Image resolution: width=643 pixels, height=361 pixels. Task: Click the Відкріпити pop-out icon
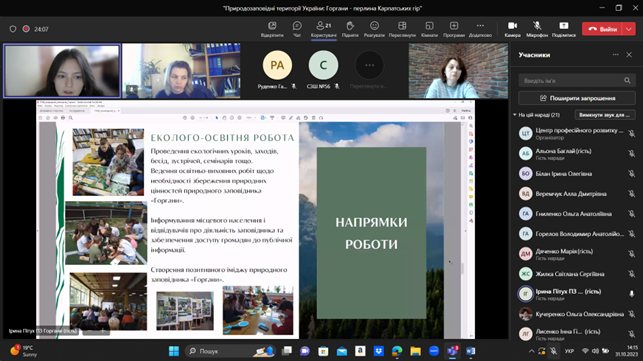click(x=272, y=29)
